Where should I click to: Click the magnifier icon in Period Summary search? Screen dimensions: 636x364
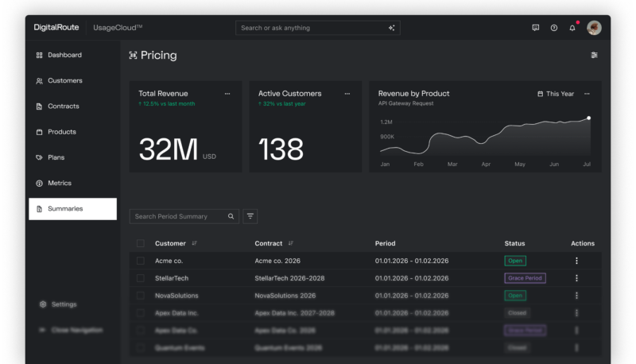[231, 216]
